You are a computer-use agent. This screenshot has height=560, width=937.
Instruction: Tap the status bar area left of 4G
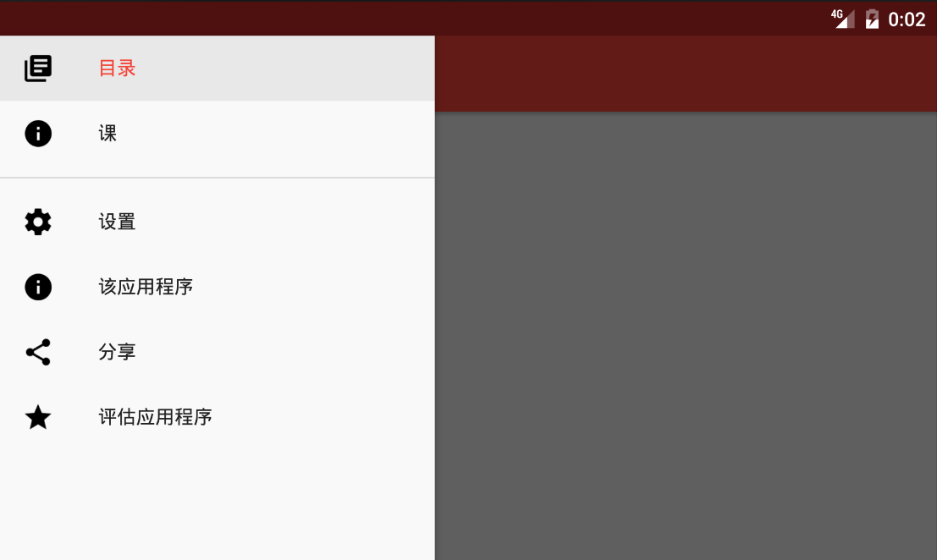(412, 18)
